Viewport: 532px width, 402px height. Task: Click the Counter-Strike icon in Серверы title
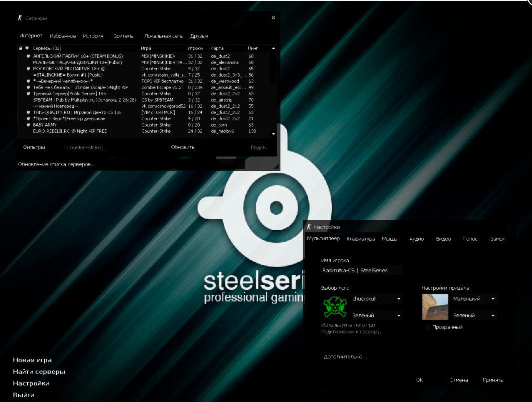point(20,18)
